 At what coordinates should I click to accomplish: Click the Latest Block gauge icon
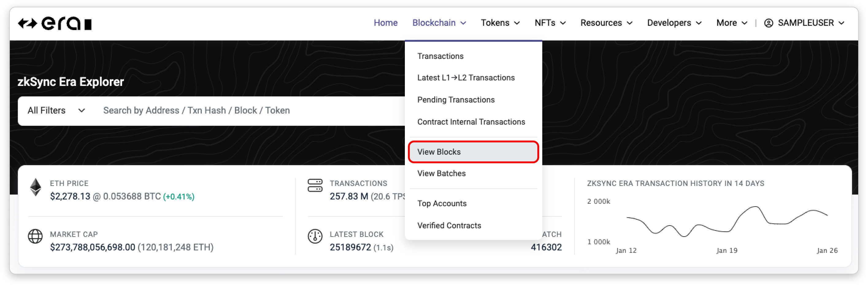(x=315, y=236)
